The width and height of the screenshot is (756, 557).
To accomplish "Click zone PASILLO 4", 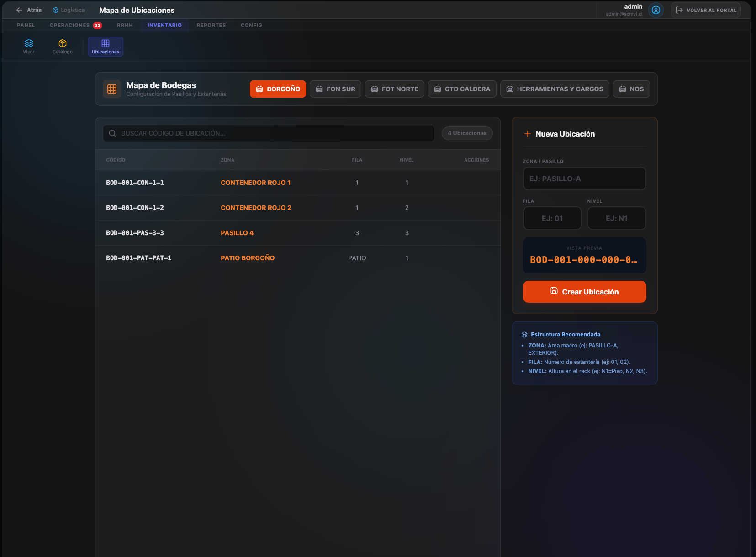I will (x=237, y=233).
